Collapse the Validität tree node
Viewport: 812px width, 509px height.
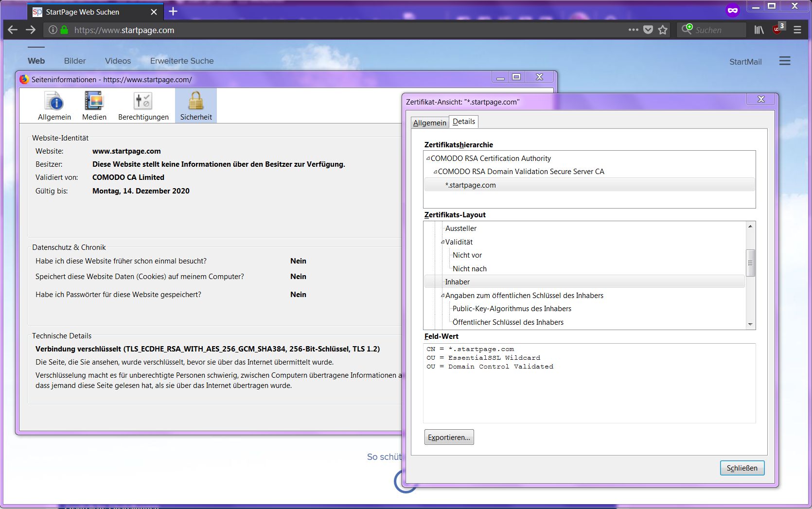click(x=442, y=242)
